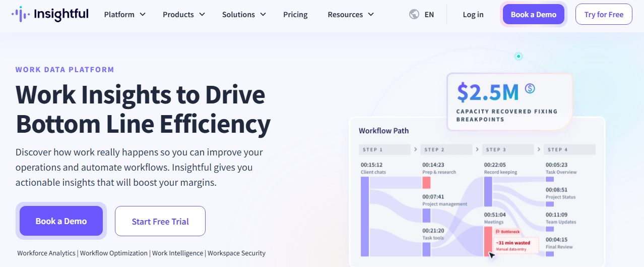Image resolution: width=644 pixels, height=267 pixels.
Task: Click the Start Free Trial button
Action: [160, 221]
